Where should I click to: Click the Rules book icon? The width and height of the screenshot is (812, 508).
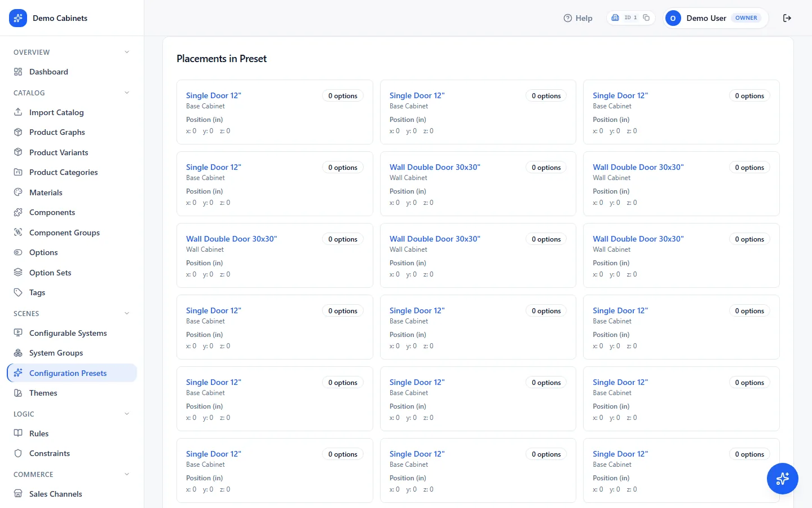click(x=18, y=433)
